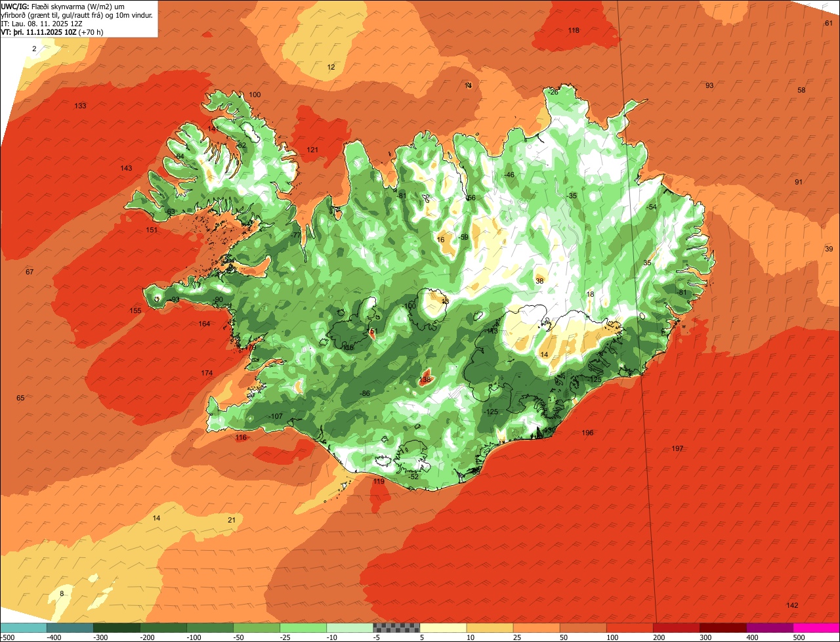Viewport: 840px width, 642px height.
Task: Click the map value -54
Action: point(651,207)
